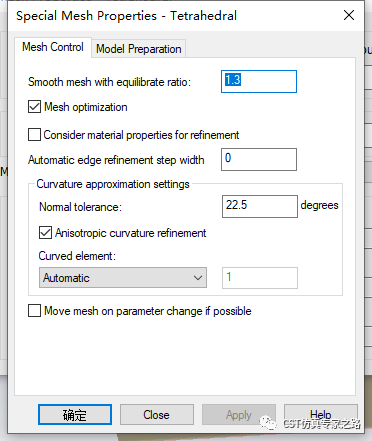This screenshot has width=372, height=441.
Task: Click the chevron arrow of Curved element dropdown
Action: tap(198, 278)
